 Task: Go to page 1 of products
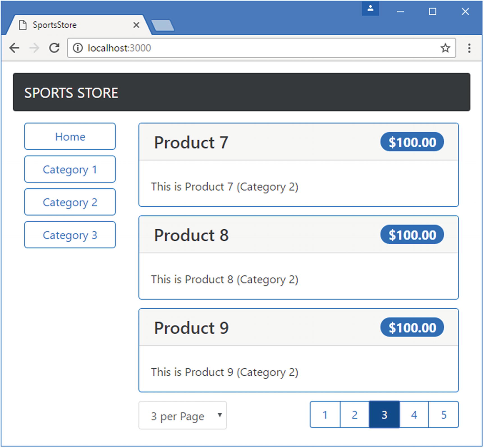point(325,415)
